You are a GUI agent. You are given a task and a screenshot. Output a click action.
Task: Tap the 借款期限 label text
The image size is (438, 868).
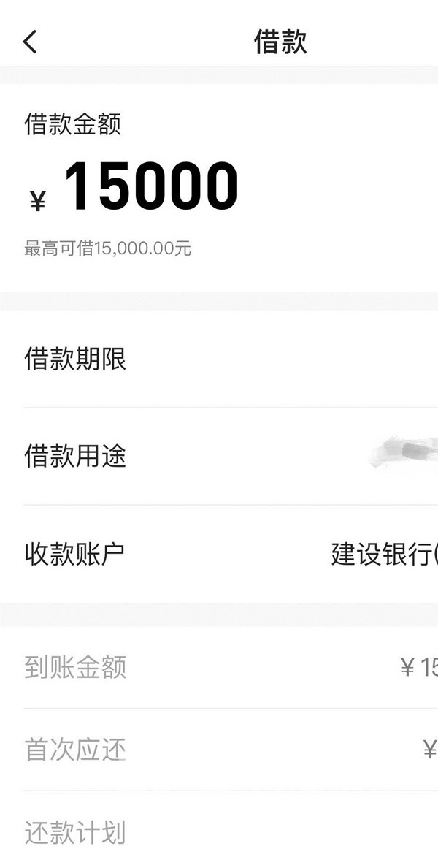75,359
